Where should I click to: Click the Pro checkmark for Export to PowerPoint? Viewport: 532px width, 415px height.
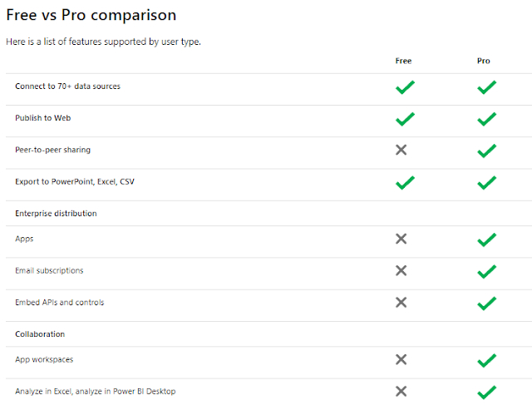click(x=486, y=182)
